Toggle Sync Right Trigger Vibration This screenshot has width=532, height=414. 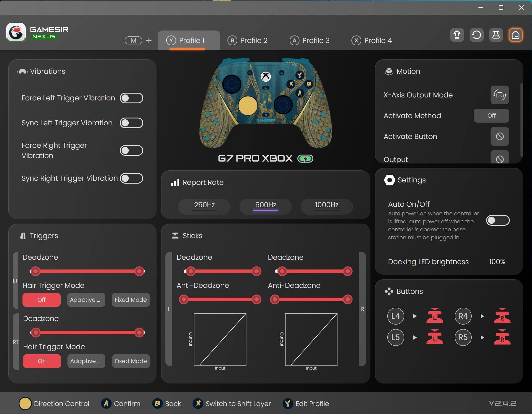131,178
